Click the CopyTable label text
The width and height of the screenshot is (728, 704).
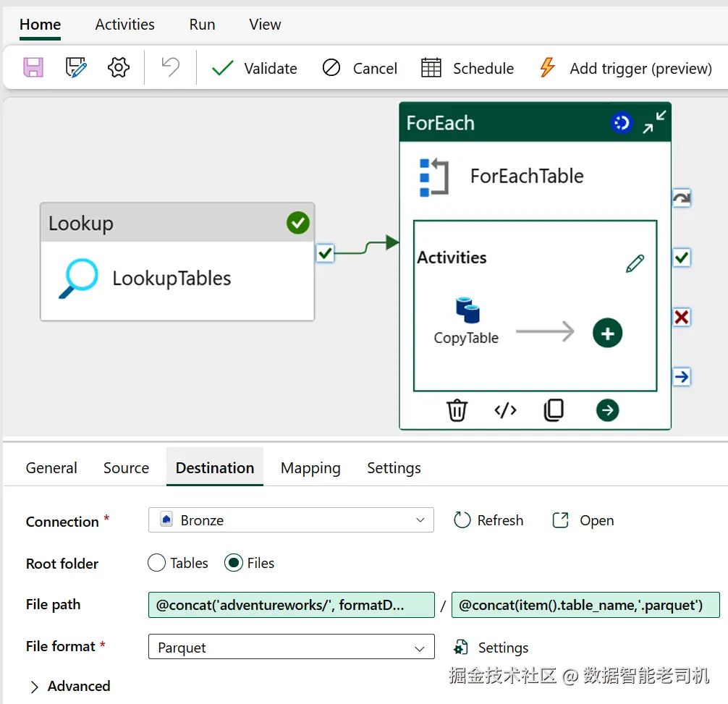466,338
